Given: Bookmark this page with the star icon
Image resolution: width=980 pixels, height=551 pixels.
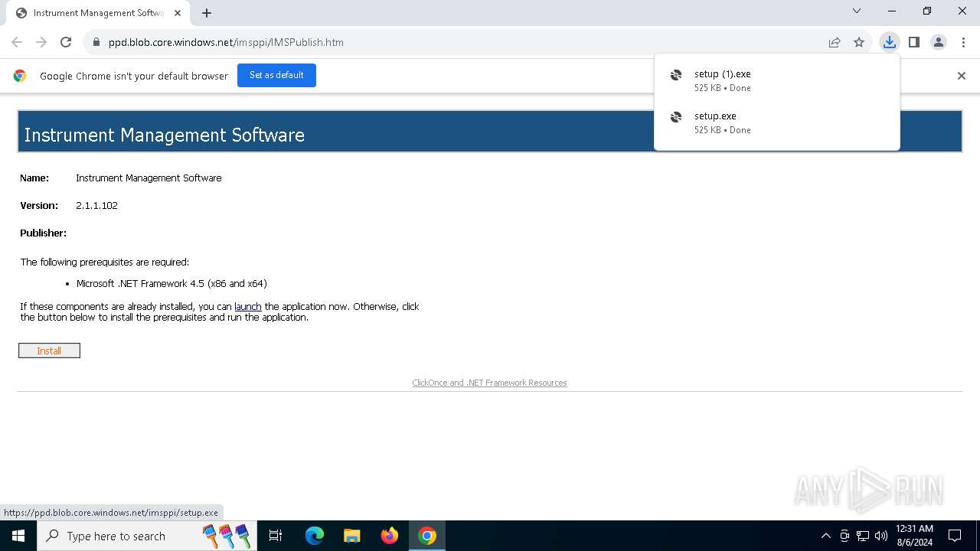Looking at the screenshot, I should tap(859, 42).
